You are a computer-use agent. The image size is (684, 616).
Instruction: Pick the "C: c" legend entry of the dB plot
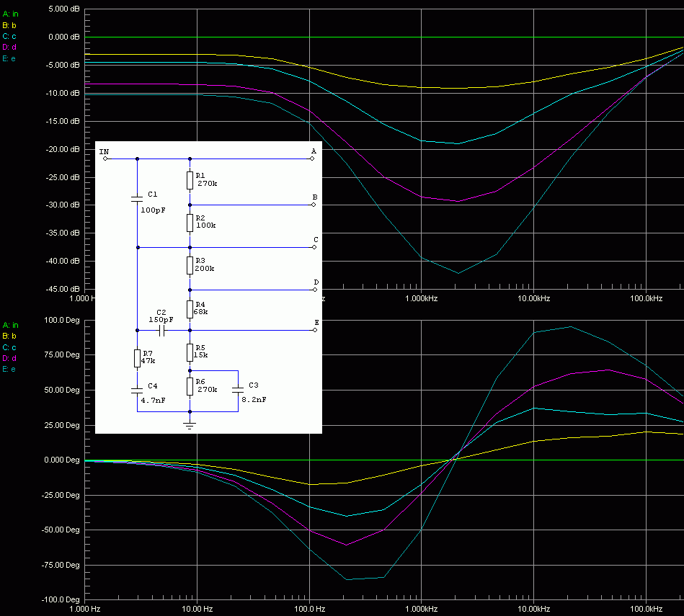(x=9, y=36)
